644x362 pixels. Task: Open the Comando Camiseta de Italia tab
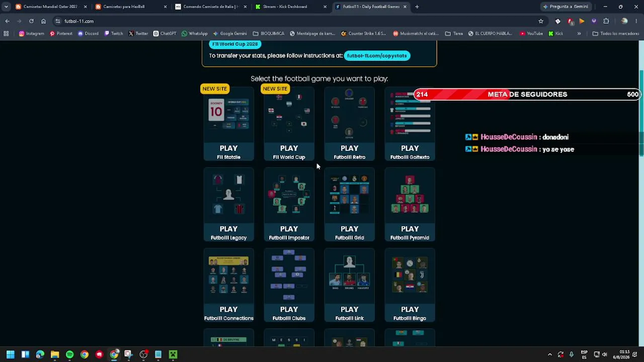pyautogui.click(x=210, y=7)
